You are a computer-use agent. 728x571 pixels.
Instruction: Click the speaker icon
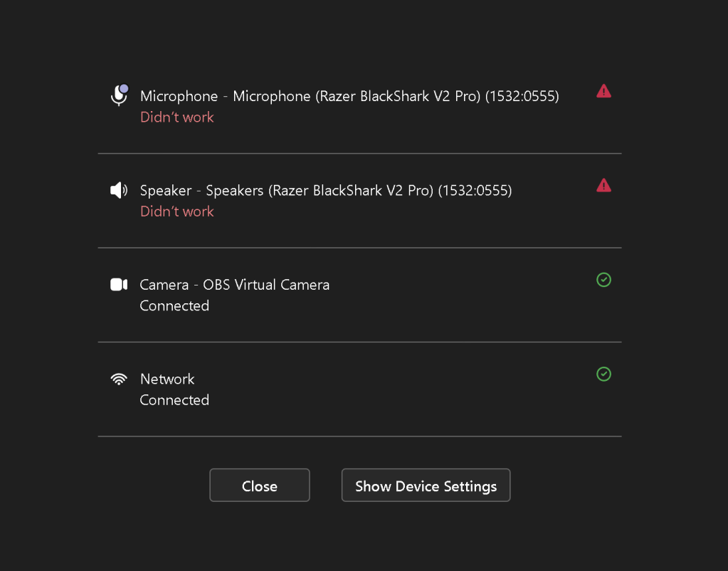point(119,190)
